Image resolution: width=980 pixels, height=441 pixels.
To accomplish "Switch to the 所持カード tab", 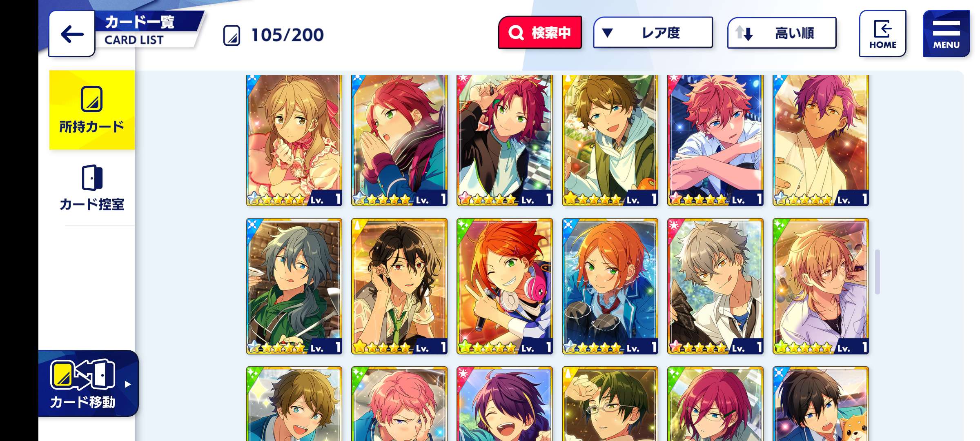I will [92, 110].
